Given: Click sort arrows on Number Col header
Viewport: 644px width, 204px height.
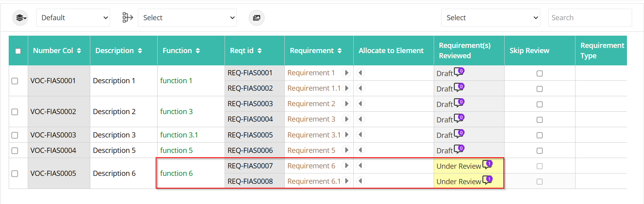Looking at the screenshot, I should [79, 51].
